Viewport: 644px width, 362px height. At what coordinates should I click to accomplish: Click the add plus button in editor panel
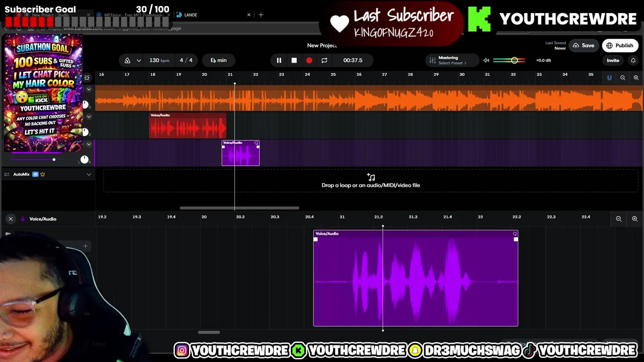(86, 246)
